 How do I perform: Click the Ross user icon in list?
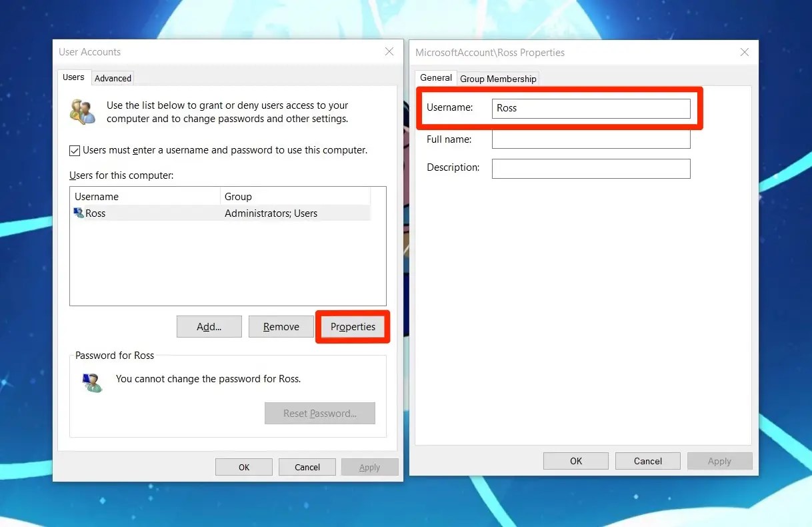click(x=79, y=213)
